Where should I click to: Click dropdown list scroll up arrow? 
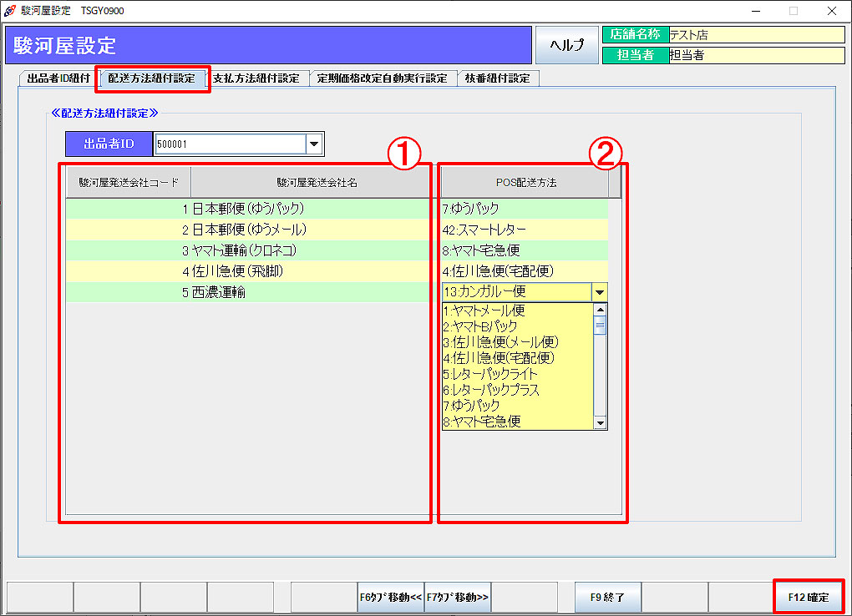tap(601, 310)
